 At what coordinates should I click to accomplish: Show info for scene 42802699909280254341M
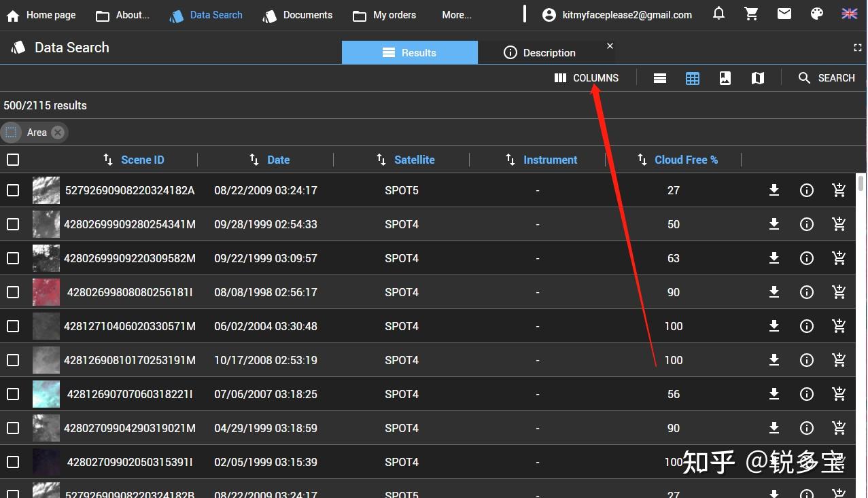[x=807, y=224]
